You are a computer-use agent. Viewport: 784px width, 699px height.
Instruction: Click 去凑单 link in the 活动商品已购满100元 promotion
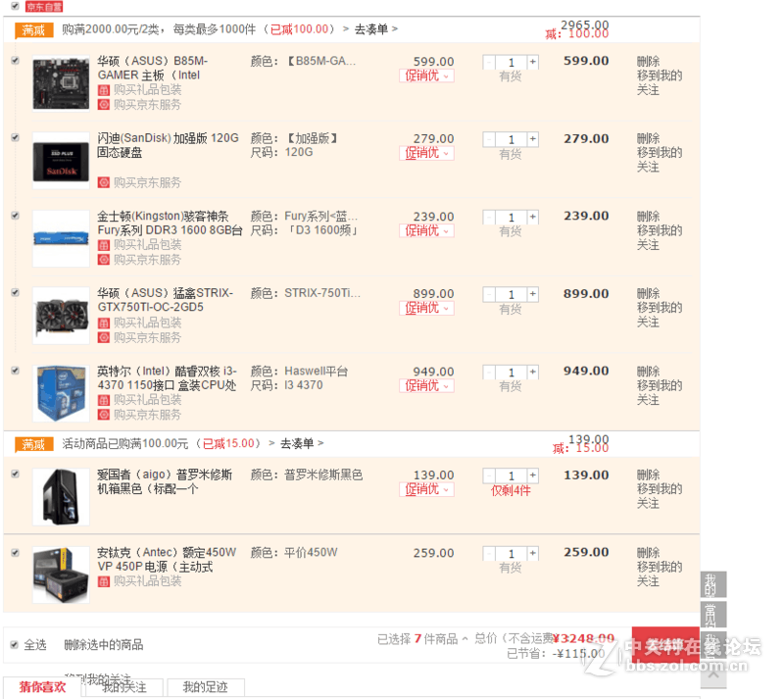coord(302,443)
